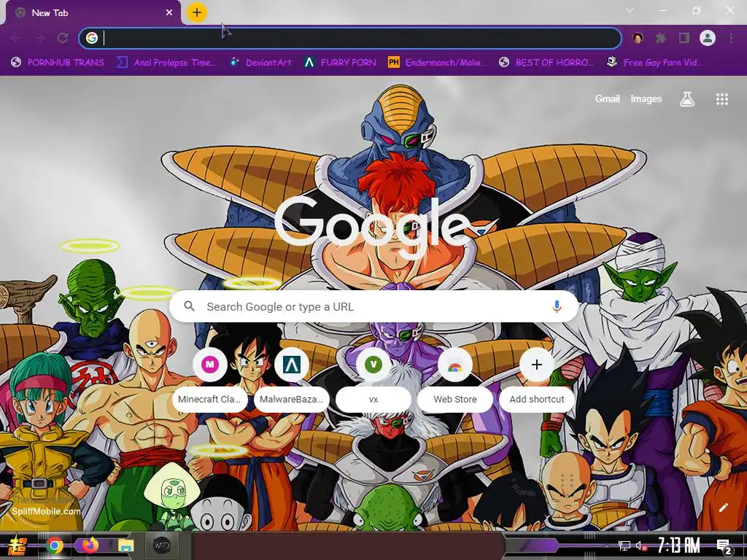Open the Extensions puzzle-piece menu

661,38
